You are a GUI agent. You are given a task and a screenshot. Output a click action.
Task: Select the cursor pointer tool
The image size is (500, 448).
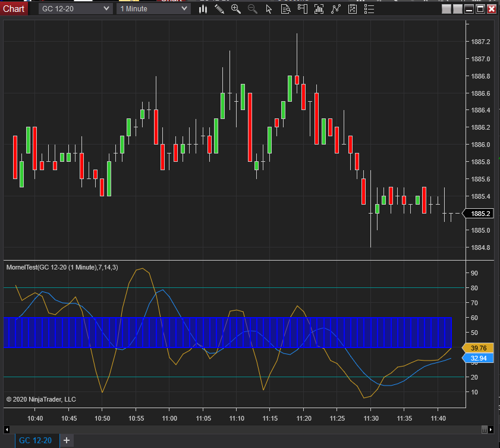[269, 9]
